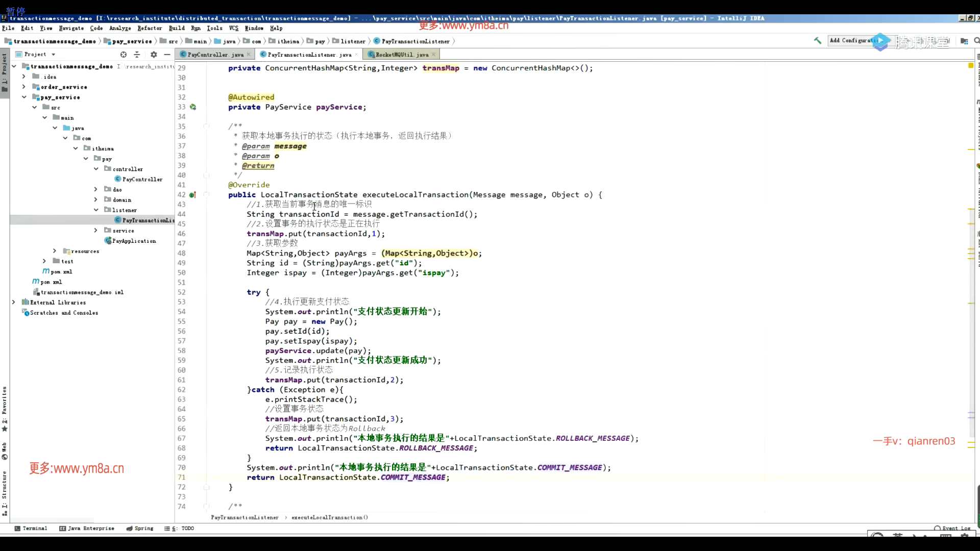This screenshot has height=551, width=980.
Task: Toggle the TODO tool window
Action: [180, 529]
